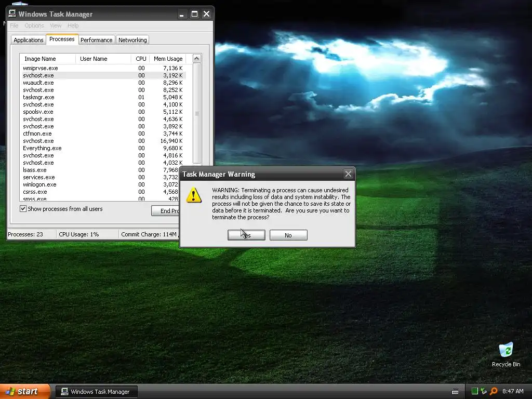Go to the Networking tab
The height and width of the screenshot is (399, 532).
132,40
